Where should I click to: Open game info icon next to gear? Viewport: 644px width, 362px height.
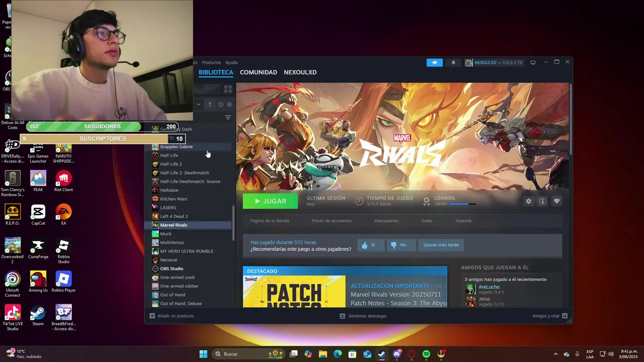point(542,201)
